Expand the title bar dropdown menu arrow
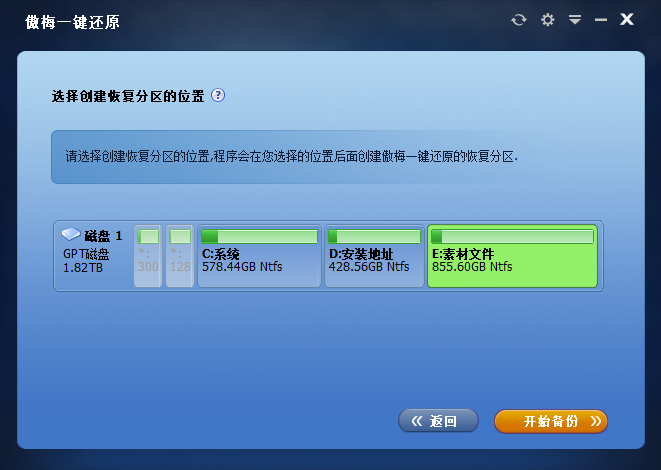The image size is (661, 470). point(575,20)
